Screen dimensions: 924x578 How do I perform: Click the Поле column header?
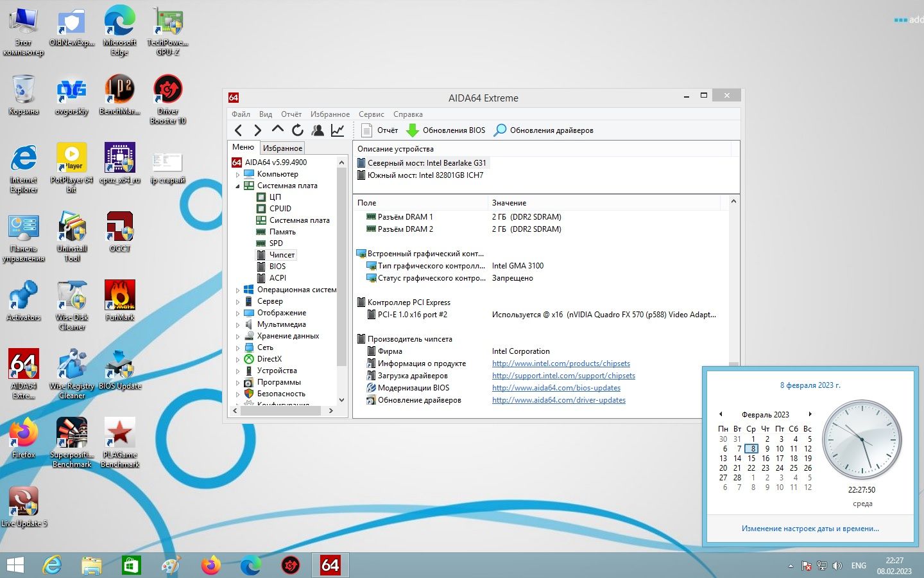pos(421,203)
